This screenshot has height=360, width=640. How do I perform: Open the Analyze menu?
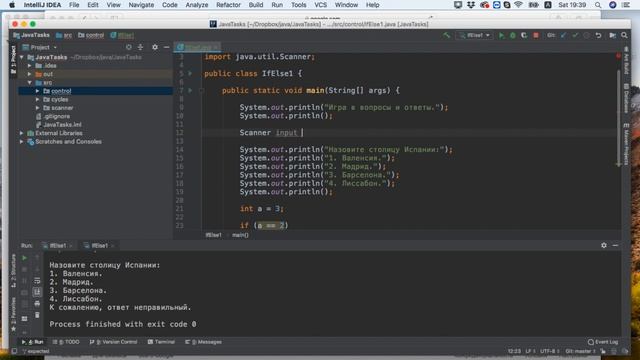(x=197, y=5)
